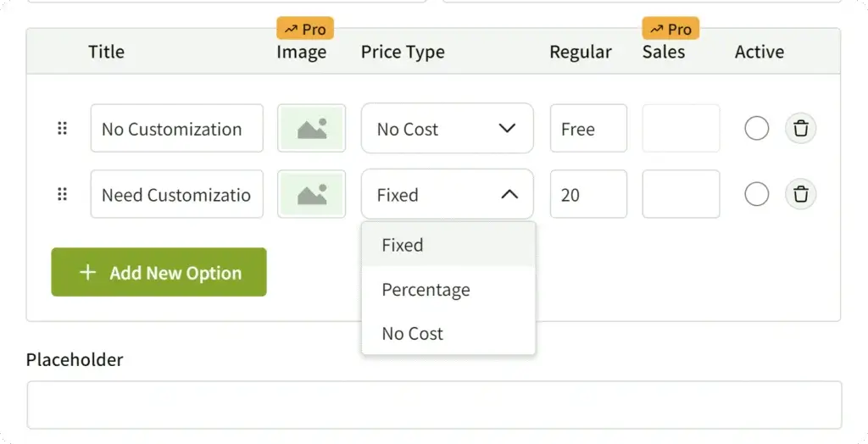The width and height of the screenshot is (868, 444).
Task: Click the Pro badge above Image
Action: click(305, 29)
